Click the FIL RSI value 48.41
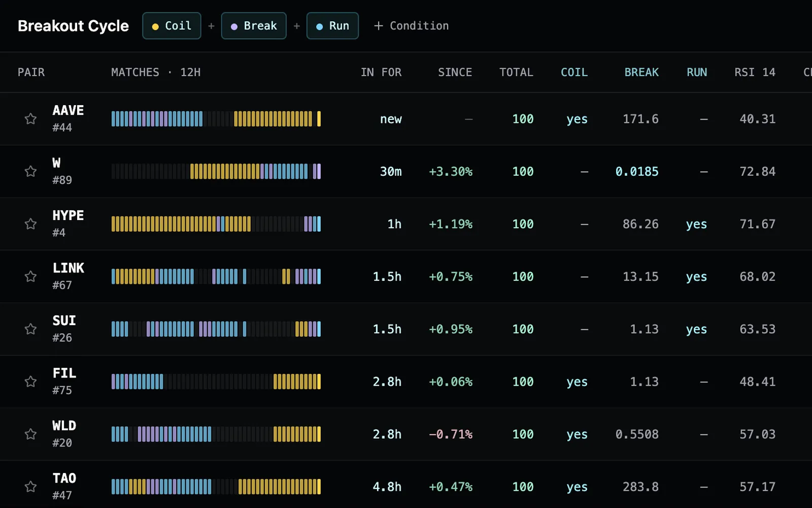 click(757, 382)
